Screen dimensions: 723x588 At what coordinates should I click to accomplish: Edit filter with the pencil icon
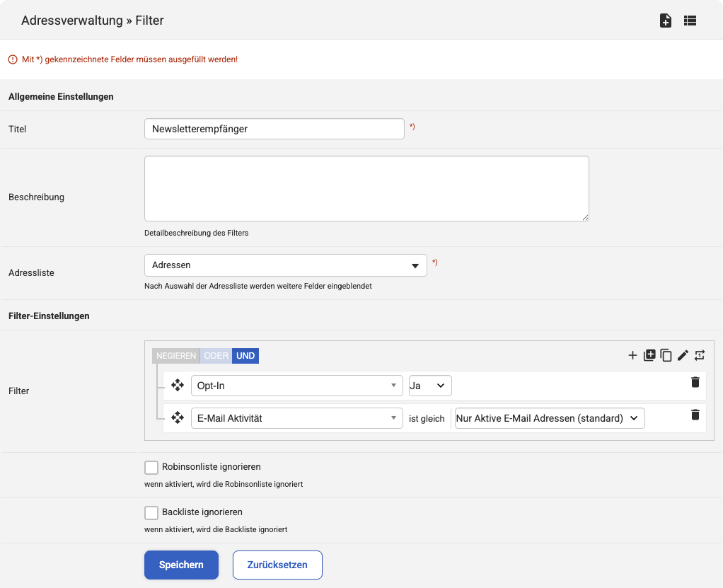(683, 355)
